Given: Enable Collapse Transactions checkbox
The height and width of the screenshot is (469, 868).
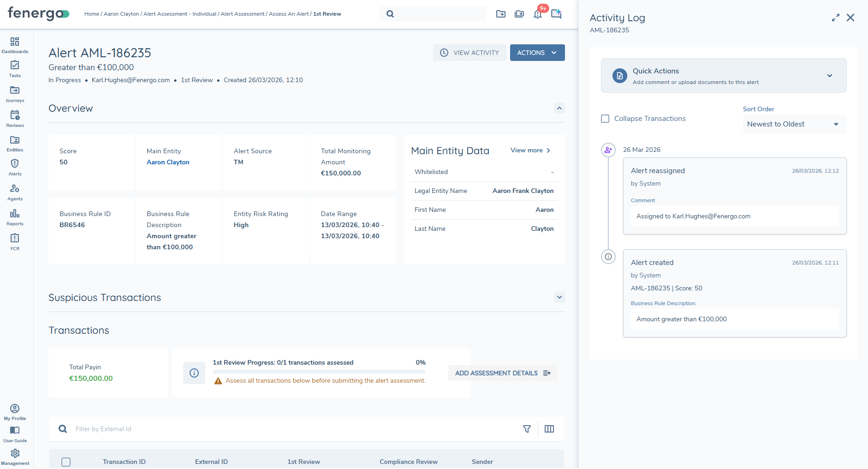Looking at the screenshot, I should coord(605,119).
